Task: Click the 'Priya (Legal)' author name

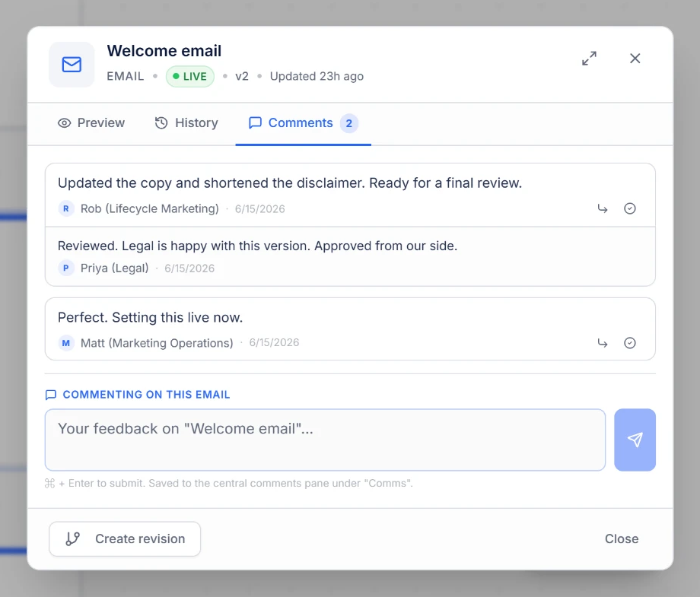Action: (x=114, y=268)
